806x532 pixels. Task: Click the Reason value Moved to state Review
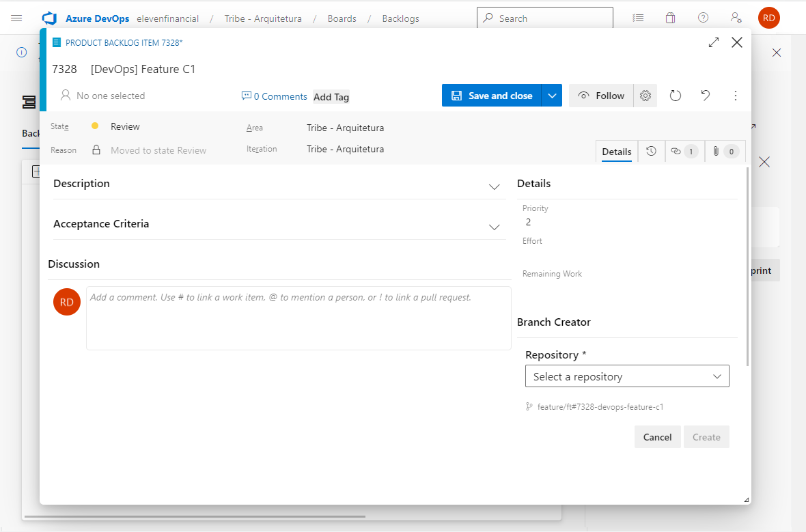pos(158,150)
